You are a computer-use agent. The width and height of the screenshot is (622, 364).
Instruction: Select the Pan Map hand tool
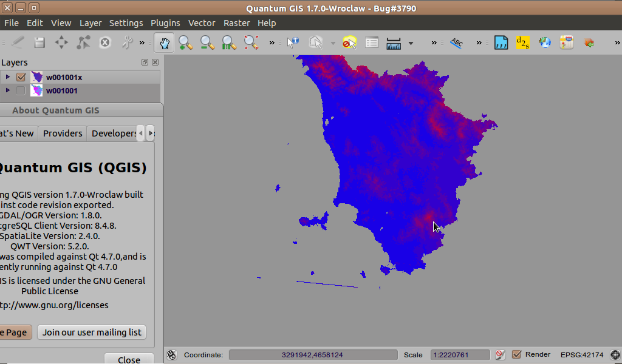coord(165,42)
